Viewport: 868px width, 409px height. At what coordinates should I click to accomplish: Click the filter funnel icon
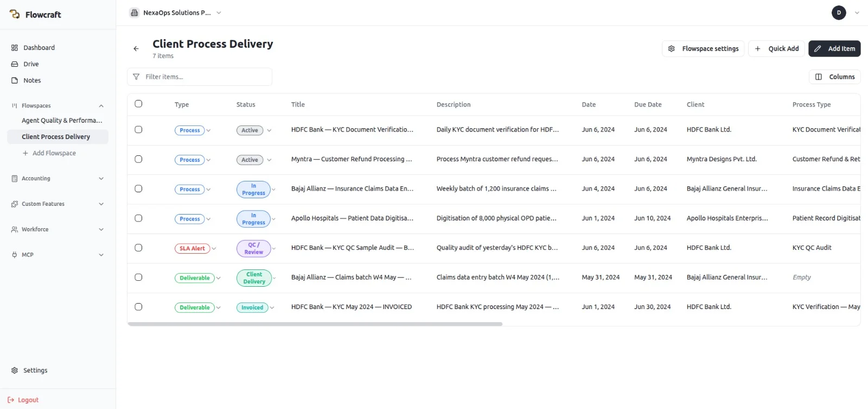(x=136, y=77)
